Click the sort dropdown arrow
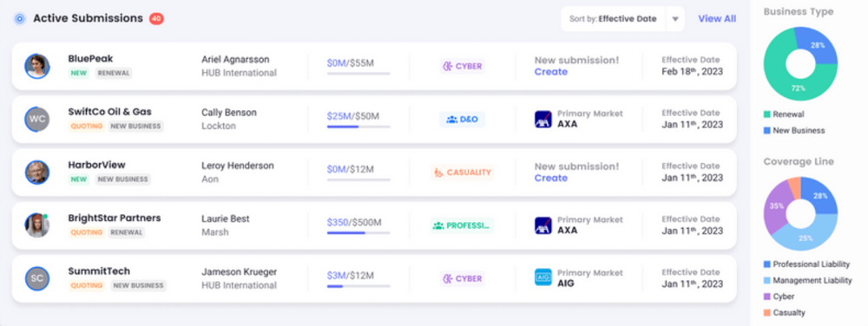868x326 pixels. 675,19
